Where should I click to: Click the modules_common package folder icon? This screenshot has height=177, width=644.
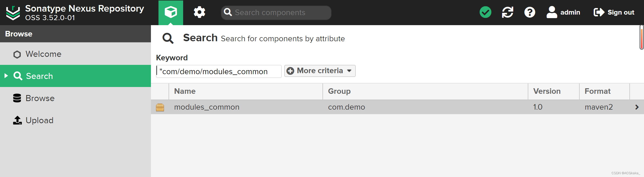[x=160, y=107]
